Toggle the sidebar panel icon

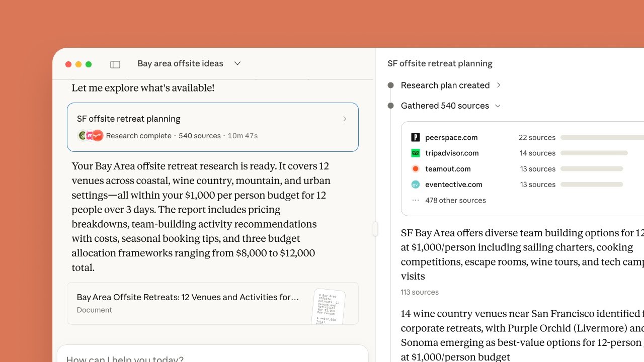pos(115,64)
